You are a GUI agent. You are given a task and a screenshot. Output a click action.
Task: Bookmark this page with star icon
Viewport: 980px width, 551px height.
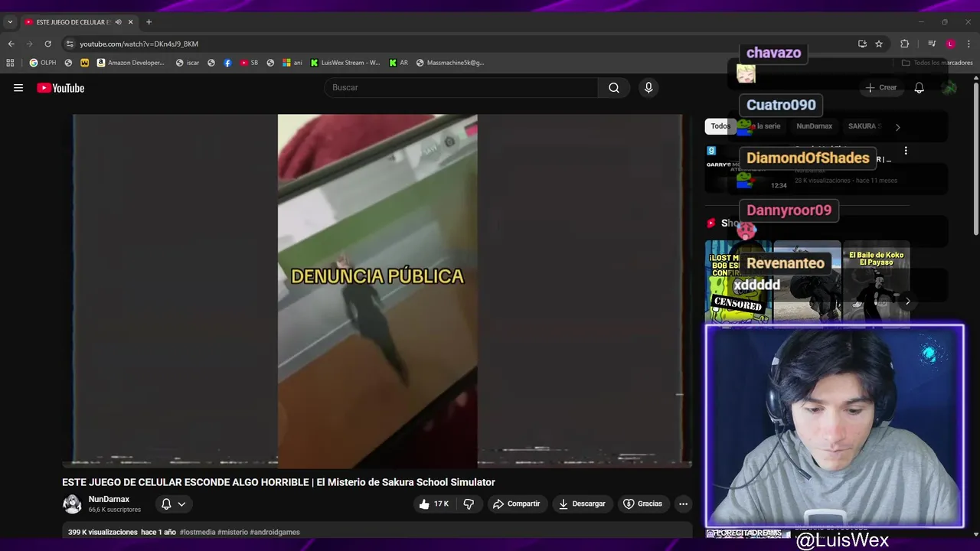coord(879,44)
